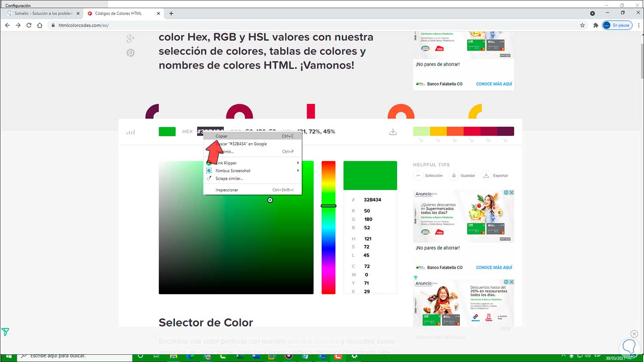Open a new tab with the plus button

171,13
